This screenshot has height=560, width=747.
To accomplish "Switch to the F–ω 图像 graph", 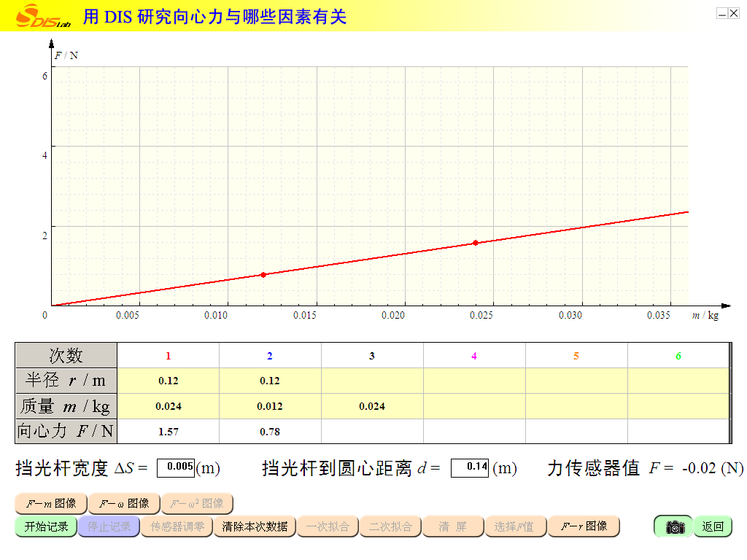I will coord(124,504).
